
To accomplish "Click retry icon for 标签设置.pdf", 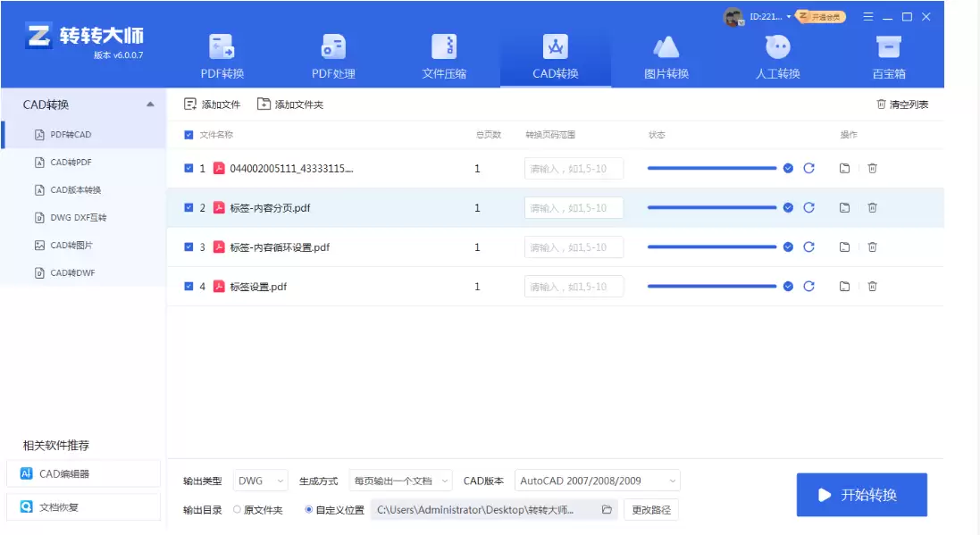I will (808, 287).
